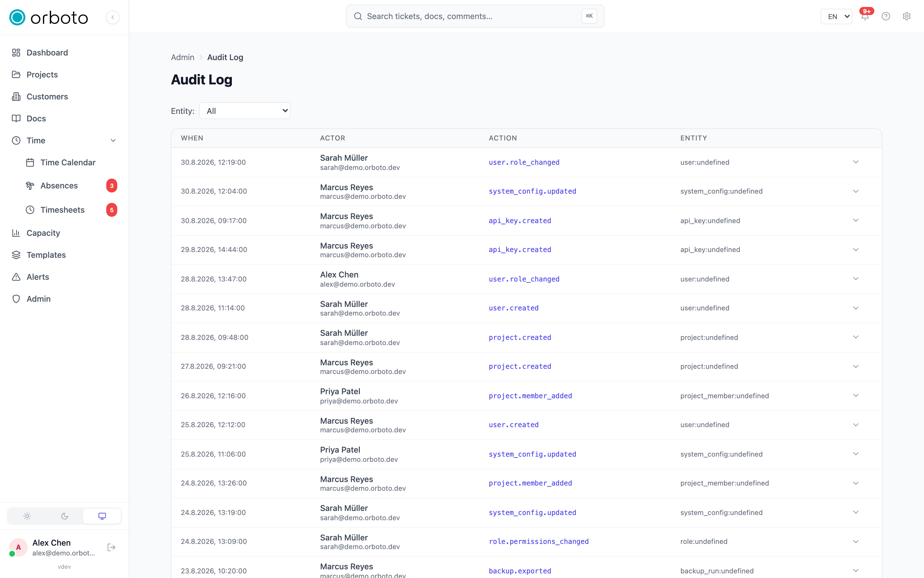The height and width of the screenshot is (578, 924).
Task: Click the Timesheets clock icon
Action: [30, 210]
